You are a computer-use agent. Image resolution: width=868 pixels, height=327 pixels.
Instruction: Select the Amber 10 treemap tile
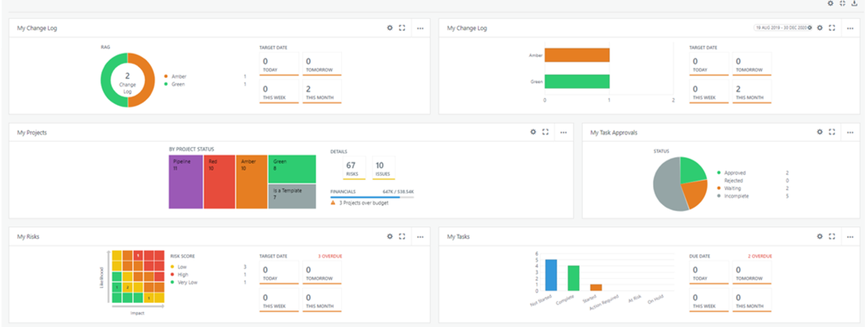tap(252, 182)
